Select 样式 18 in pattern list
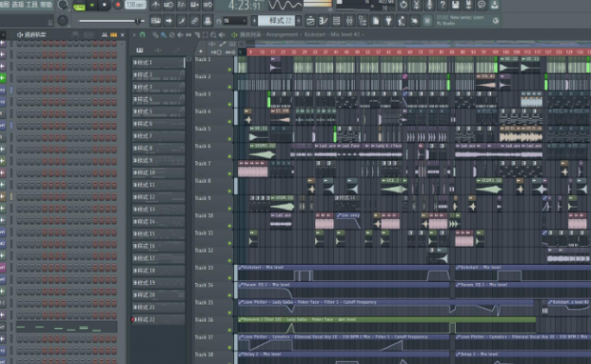This screenshot has width=591, height=364. point(159,271)
